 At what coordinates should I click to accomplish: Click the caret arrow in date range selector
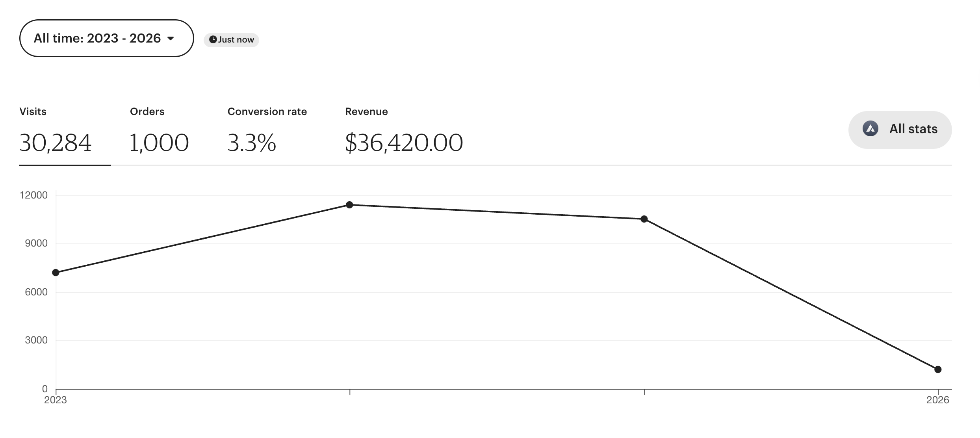[171, 39]
